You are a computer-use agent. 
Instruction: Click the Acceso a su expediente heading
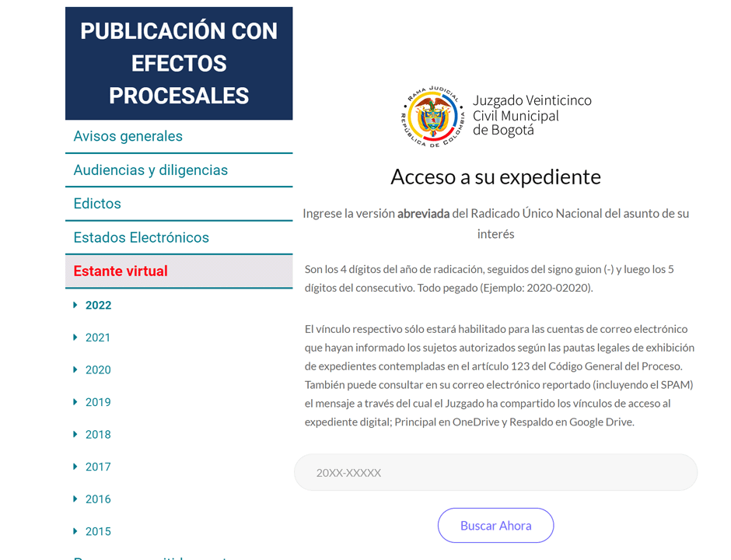click(495, 177)
